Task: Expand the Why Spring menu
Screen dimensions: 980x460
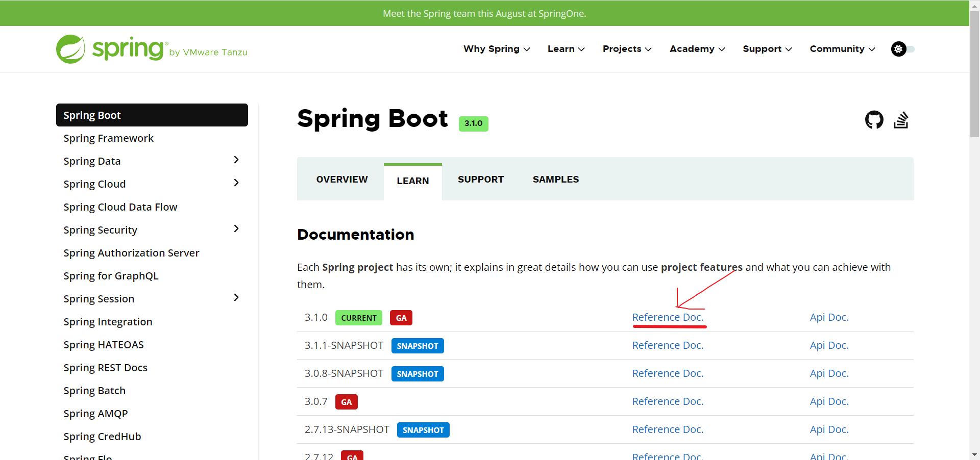Action: click(497, 49)
